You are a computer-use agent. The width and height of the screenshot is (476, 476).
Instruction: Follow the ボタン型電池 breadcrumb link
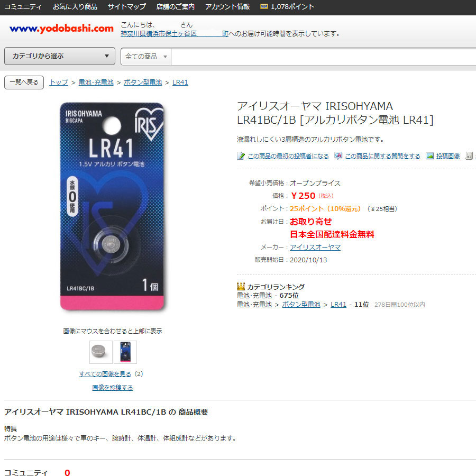[143, 83]
